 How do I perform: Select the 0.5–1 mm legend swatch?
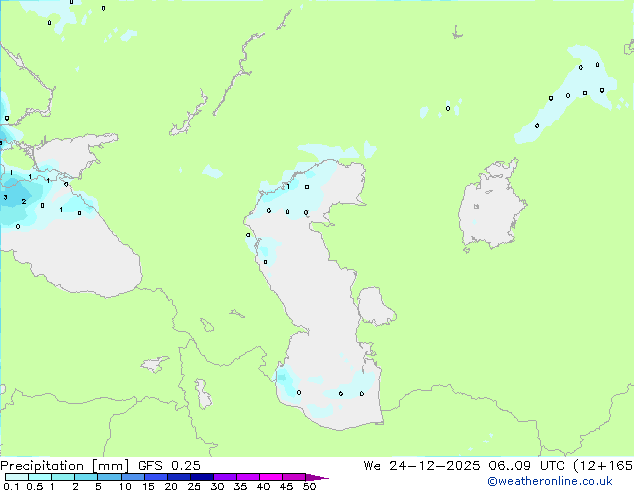(x=40, y=477)
